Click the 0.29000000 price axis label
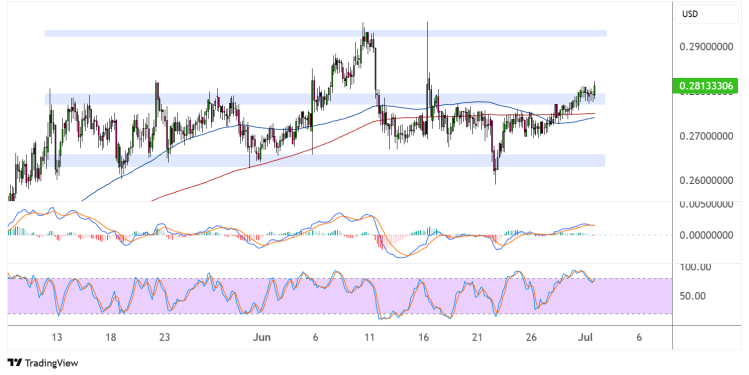 click(x=706, y=47)
